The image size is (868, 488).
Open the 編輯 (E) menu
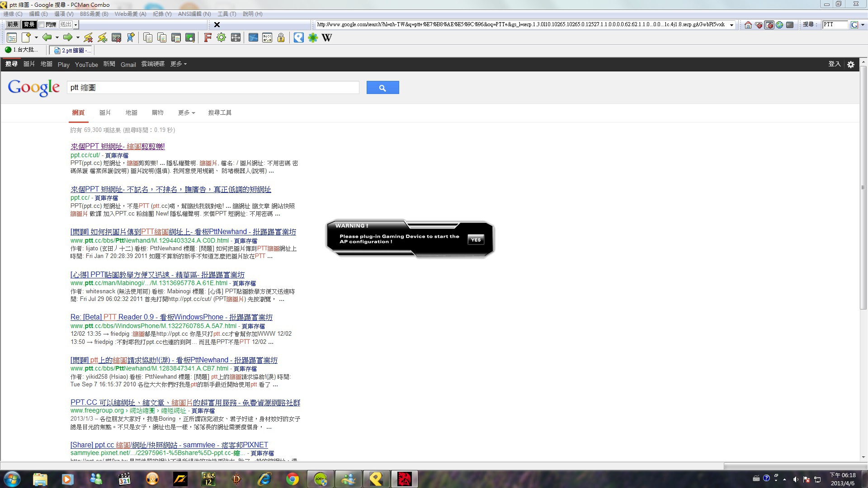[38, 14]
